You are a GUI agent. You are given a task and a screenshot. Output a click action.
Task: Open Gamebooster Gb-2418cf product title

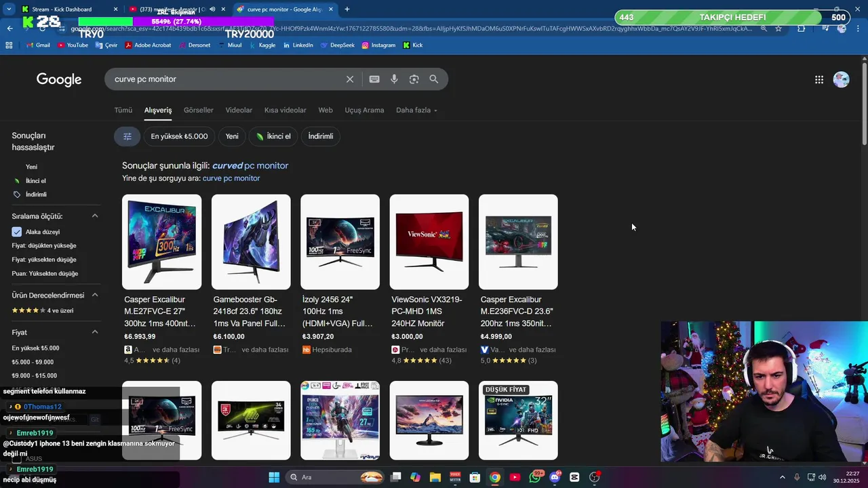pyautogui.click(x=250, y=312)
